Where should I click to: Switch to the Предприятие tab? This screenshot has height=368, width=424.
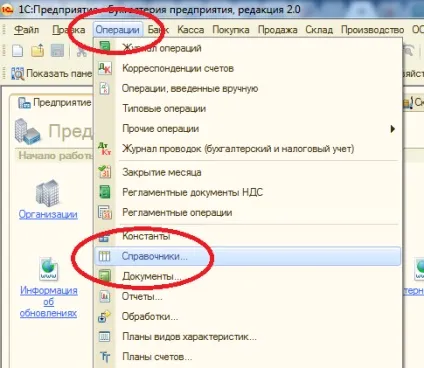pos(54,103)
